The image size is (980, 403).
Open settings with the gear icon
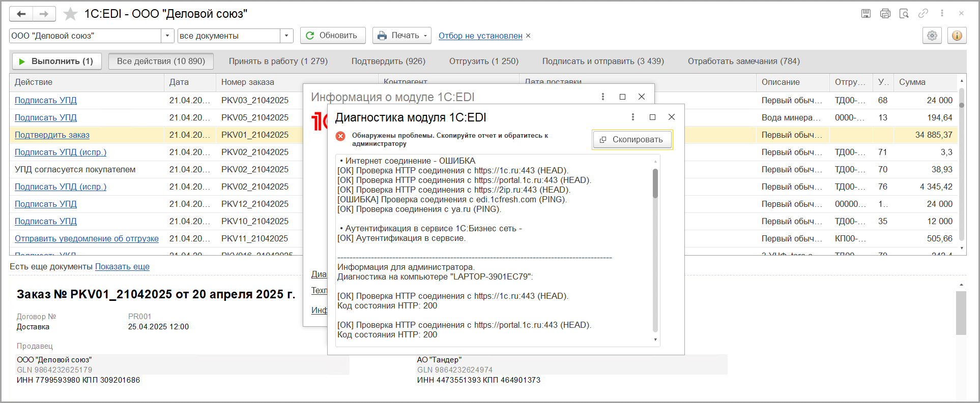(x=932, y=36)
